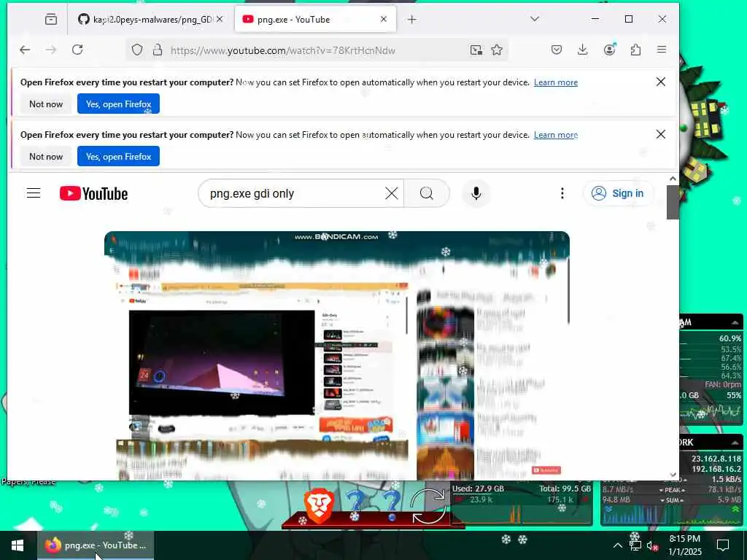Click the address bar padlock icon
This screenshot has height=560, width=747.
[158, 50]
